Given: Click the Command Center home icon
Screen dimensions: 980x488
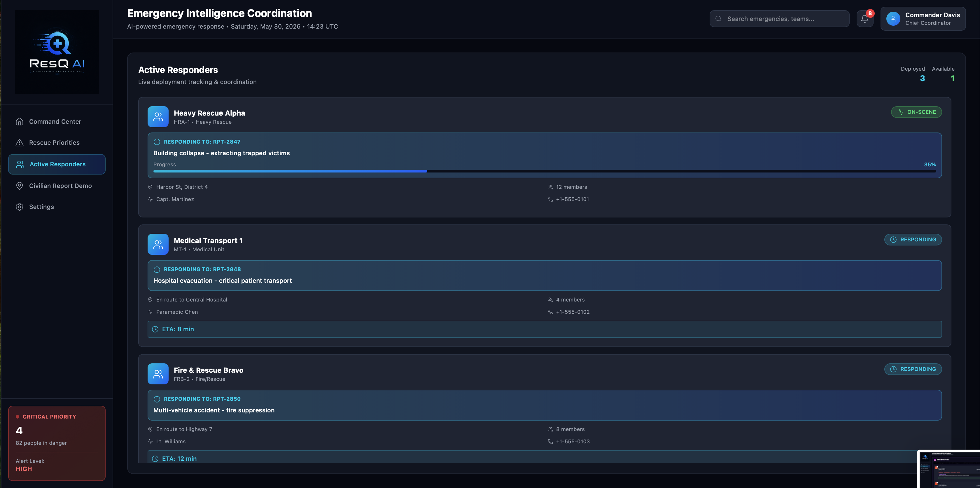Looking at the screenshot, I should pos(20,121).
